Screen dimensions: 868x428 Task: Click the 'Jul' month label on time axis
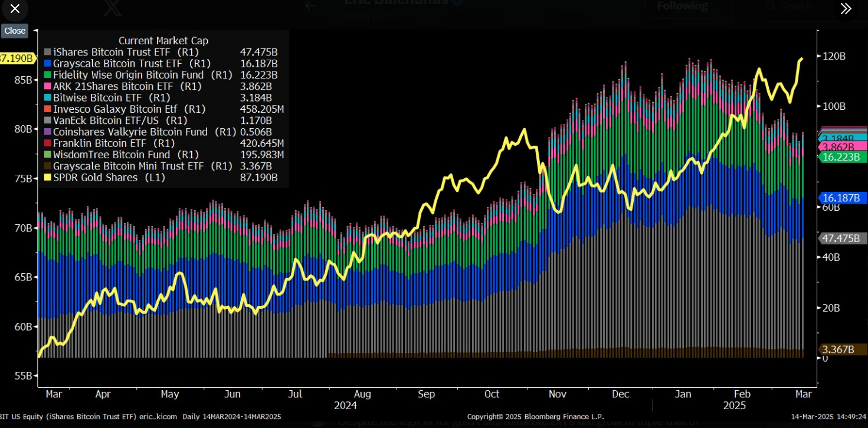tap(295, 394)
